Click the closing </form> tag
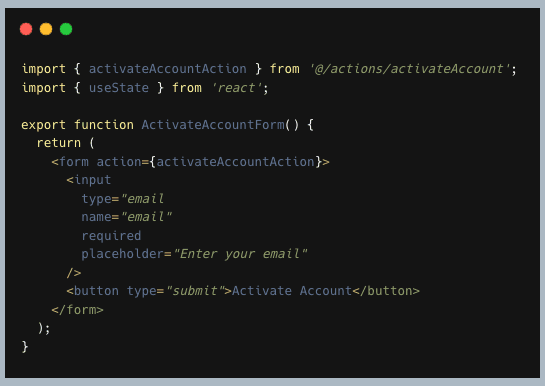The width and height of the screenshot is (545, 386). pos(78,310)
